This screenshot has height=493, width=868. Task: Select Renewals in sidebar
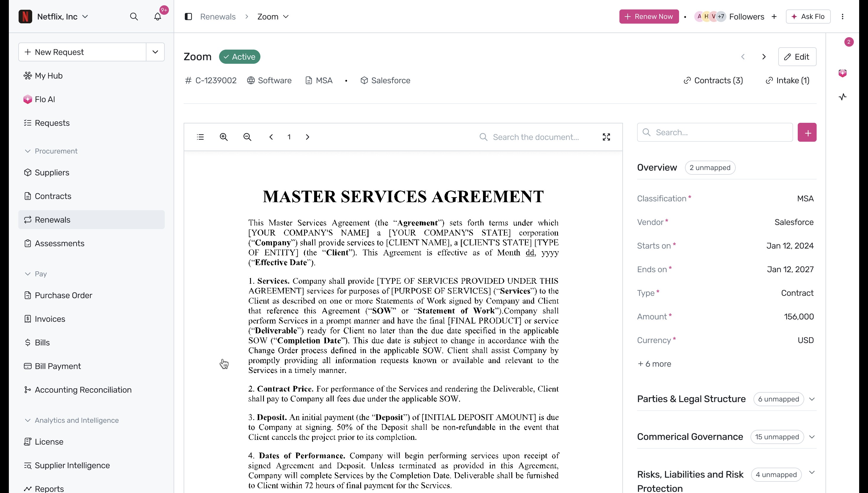tap(92, 220)
